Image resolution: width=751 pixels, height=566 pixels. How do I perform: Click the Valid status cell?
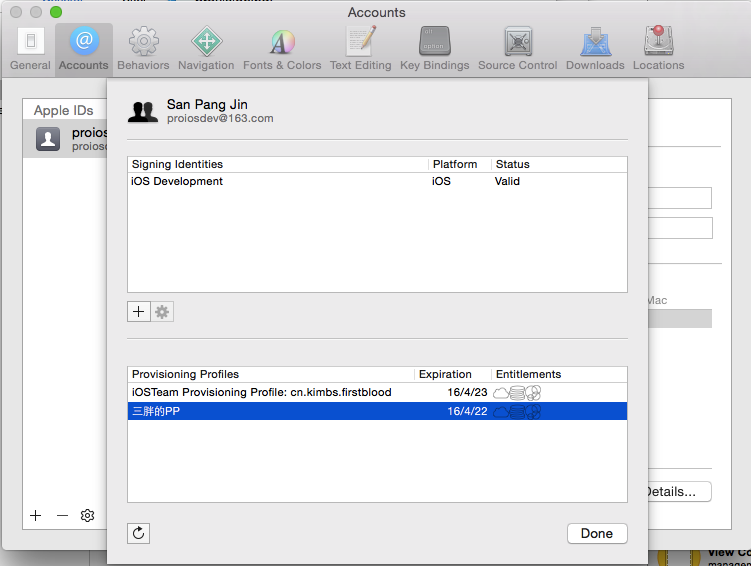pyautogui.click(x=507, y=181)
